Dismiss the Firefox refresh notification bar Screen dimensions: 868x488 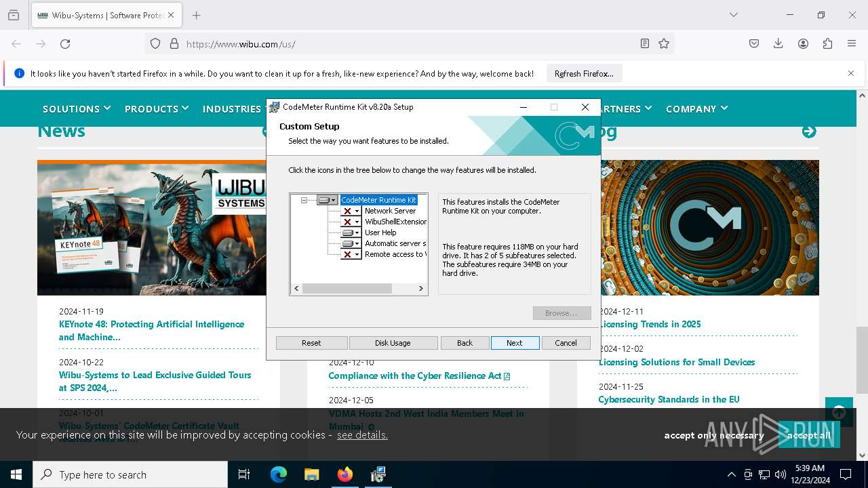850,73
